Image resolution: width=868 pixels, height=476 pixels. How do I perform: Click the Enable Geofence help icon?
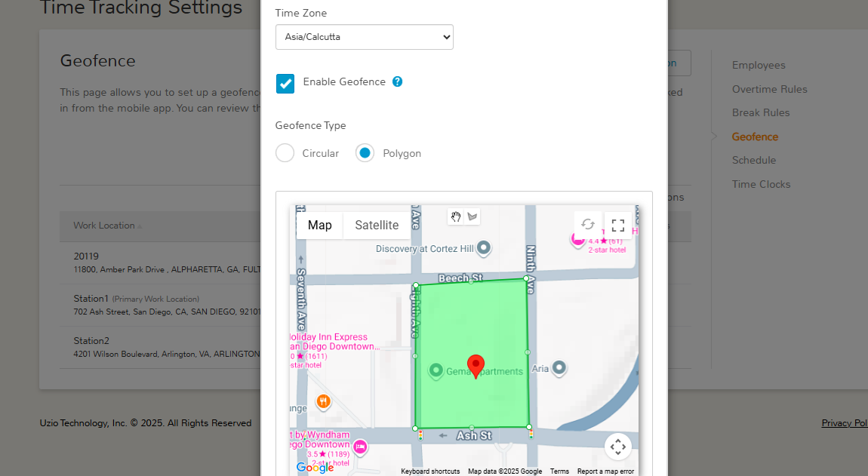[x=398, y=82]
